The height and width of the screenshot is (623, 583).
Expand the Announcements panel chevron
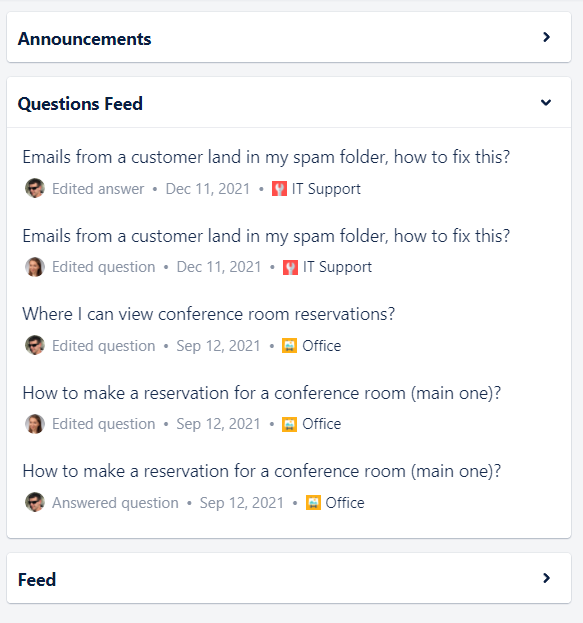coord(546,37)
